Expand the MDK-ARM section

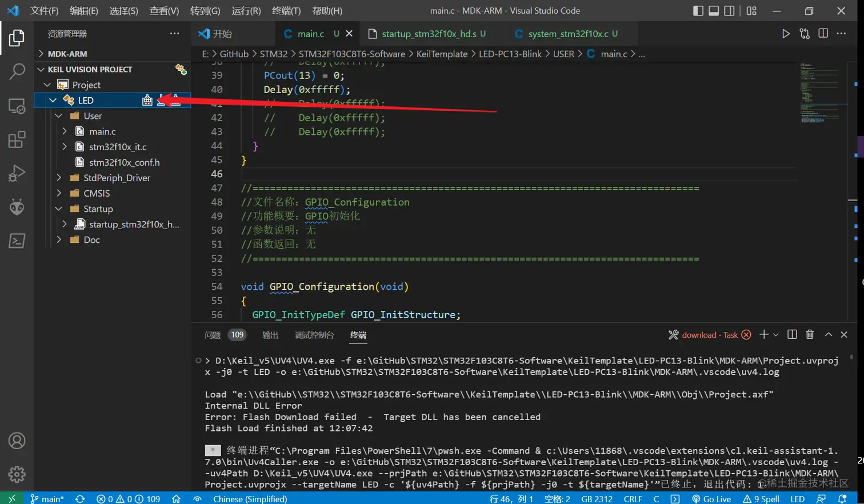(41, 54)
